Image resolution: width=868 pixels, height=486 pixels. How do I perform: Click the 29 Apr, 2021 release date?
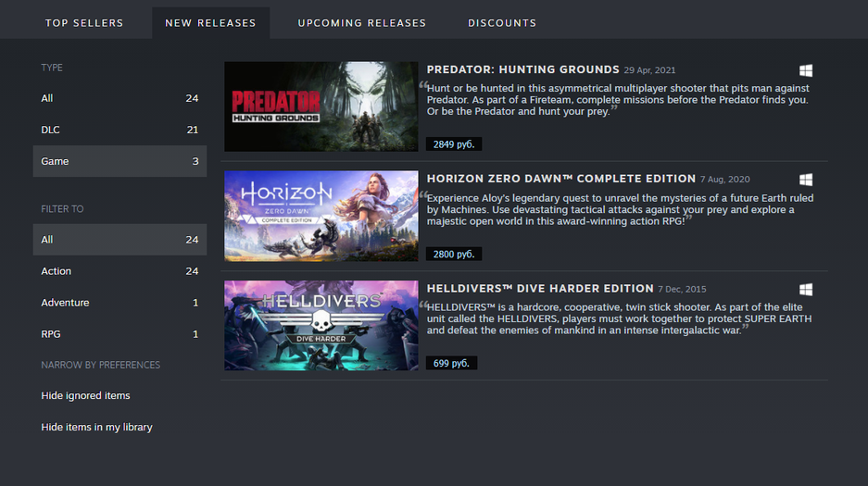[x=649, y=70]
